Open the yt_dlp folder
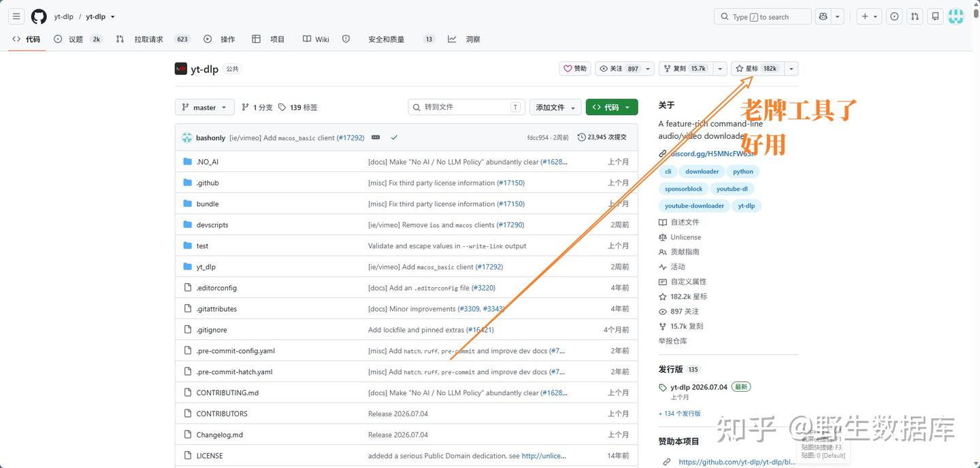The image size is (980, 468). coord(206,267)
